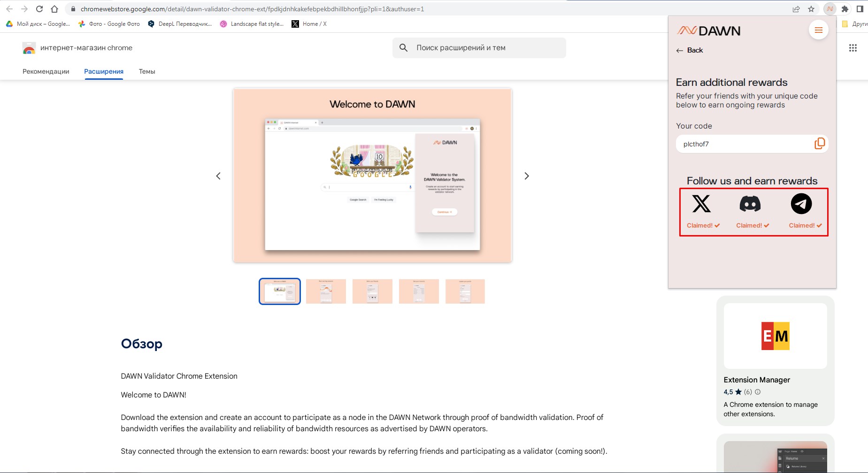This screenshot has height=473, width=868.
Task: Select the fifth screenshot thumbnail
Action: (x=465, y=291)
